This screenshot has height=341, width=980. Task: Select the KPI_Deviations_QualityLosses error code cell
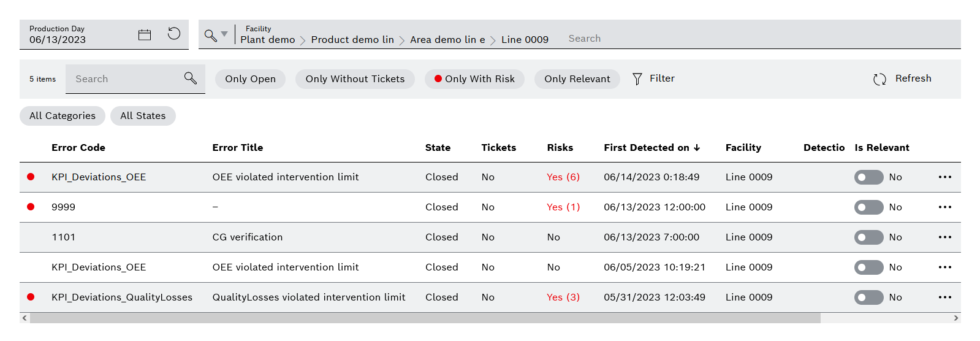pyautogui.click(x=122, y=297)
